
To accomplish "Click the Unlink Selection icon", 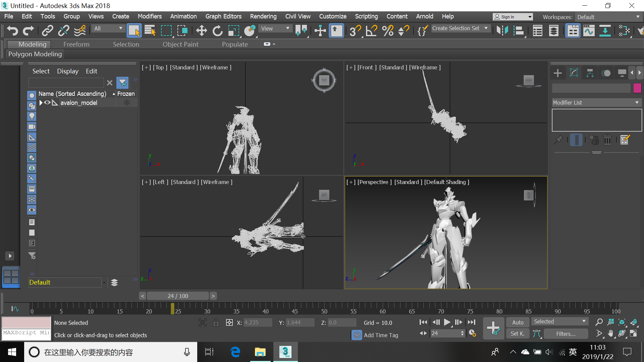I will (63, 31).
